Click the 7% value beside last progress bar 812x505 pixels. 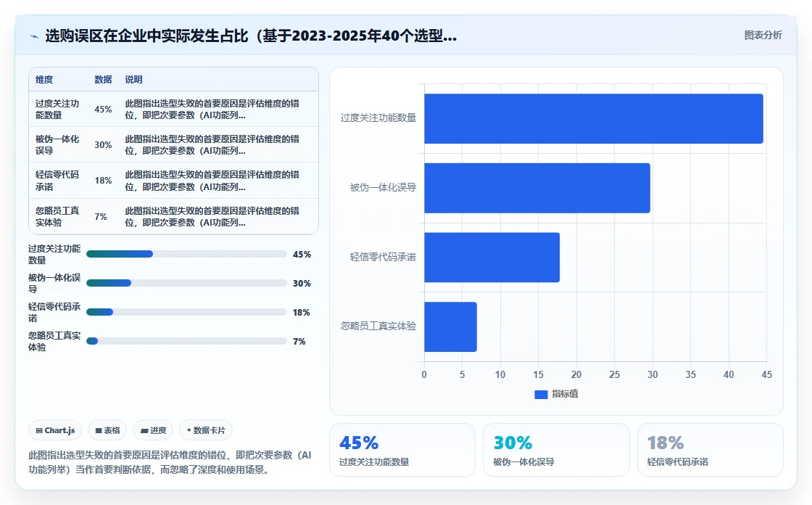pos(299,342)
